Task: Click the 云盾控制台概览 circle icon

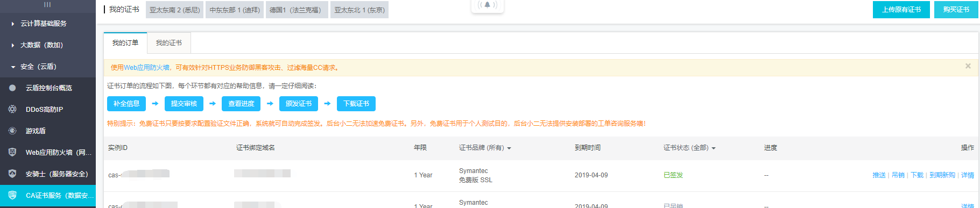Action: click(12, 88)
